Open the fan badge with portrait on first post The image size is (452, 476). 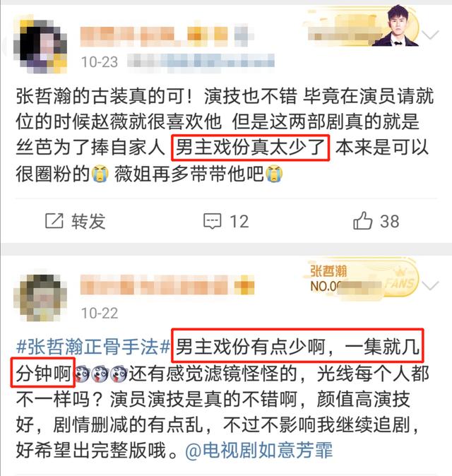[363, 25]
